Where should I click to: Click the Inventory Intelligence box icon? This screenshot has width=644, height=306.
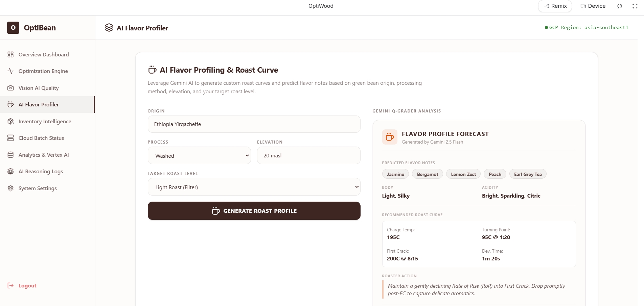(x=10, y=121)
